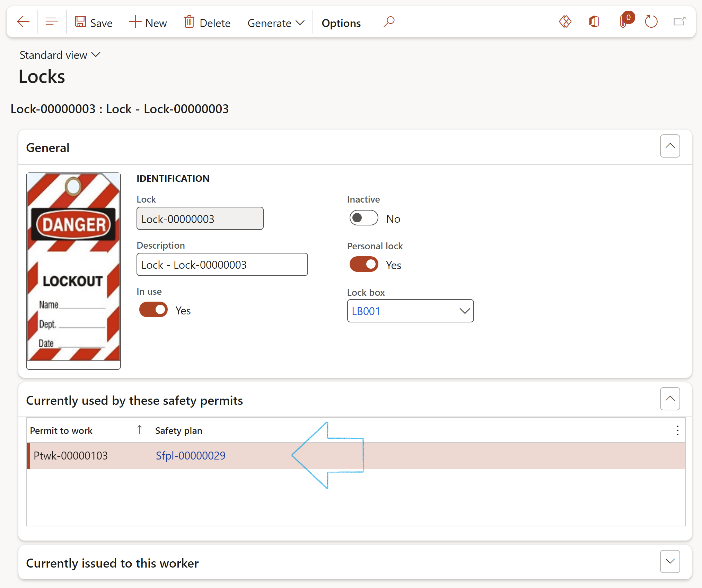Open Options menu in toolbar
Image resolution: width=702 pixels, height=588 pixels.
(341, 23)
